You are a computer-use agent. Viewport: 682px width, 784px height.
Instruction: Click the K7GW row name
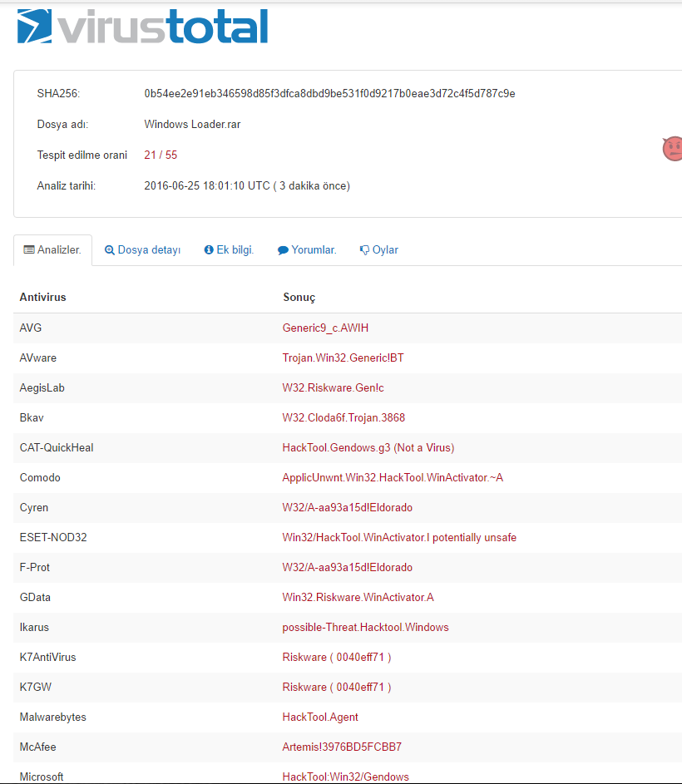pos(36,688)
